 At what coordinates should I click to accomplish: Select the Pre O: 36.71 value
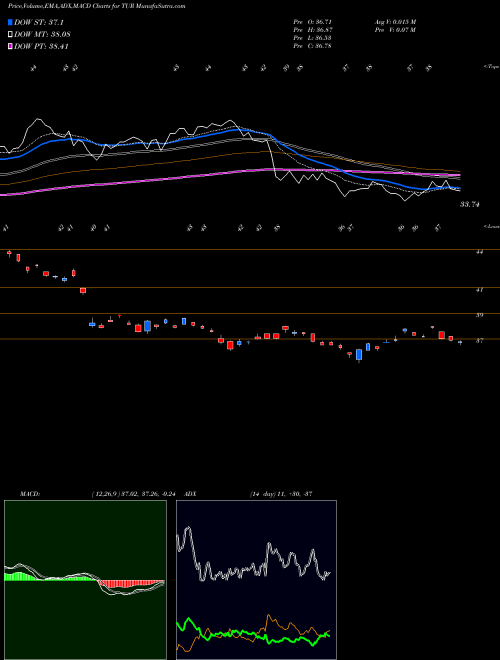coord(313,22)
